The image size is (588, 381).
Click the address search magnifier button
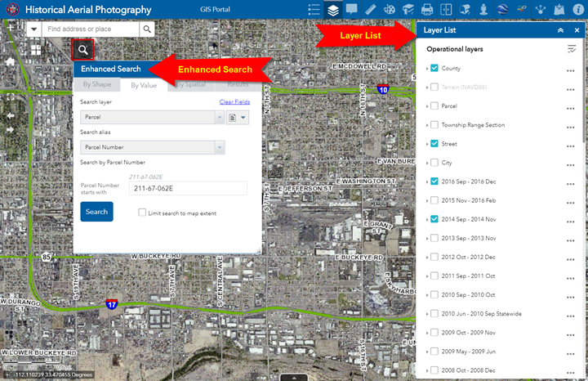[x=147, y=29]
